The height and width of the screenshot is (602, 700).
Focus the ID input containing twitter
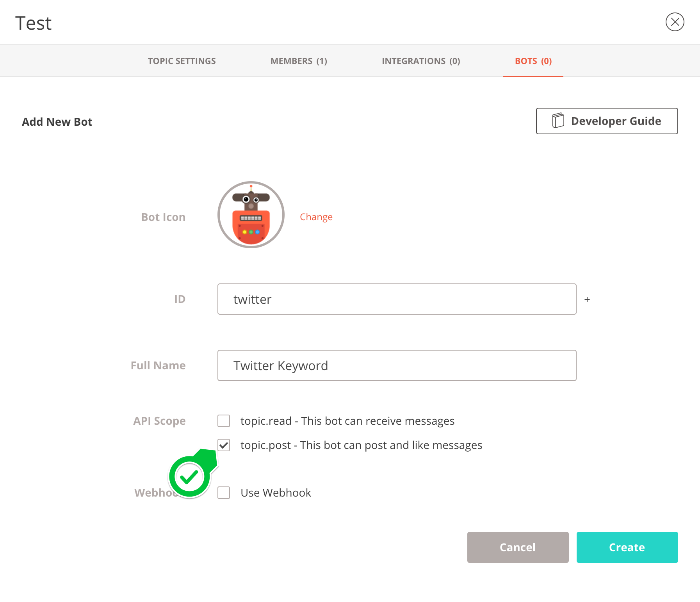click(397, 299)
